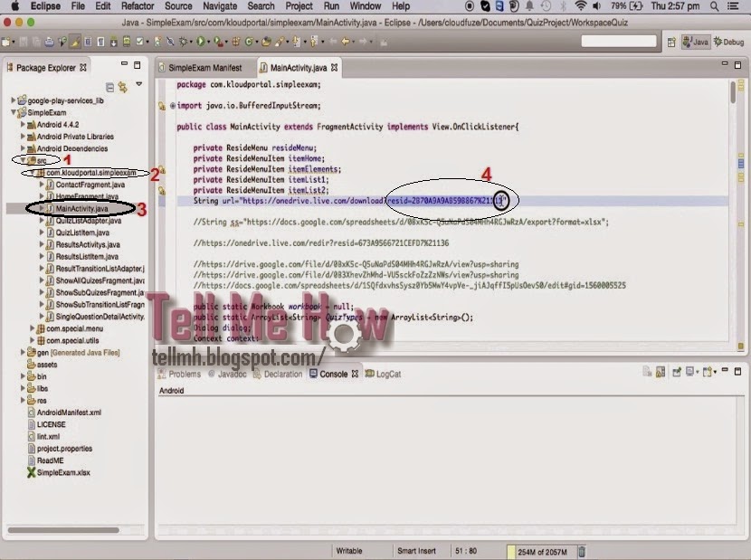Viewport: 751px width, 560px height.
Task: Open the Display Selected Console dropdown
Action: [698, 372]
